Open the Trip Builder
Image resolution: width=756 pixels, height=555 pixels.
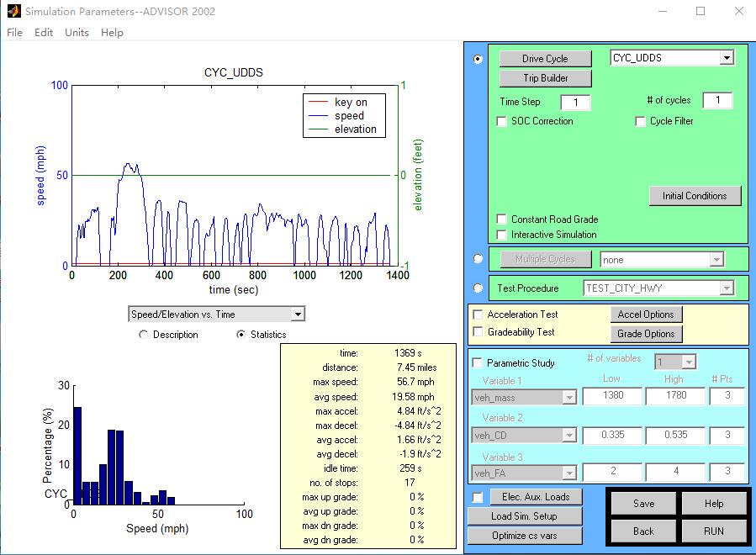[x=545, y=78]
